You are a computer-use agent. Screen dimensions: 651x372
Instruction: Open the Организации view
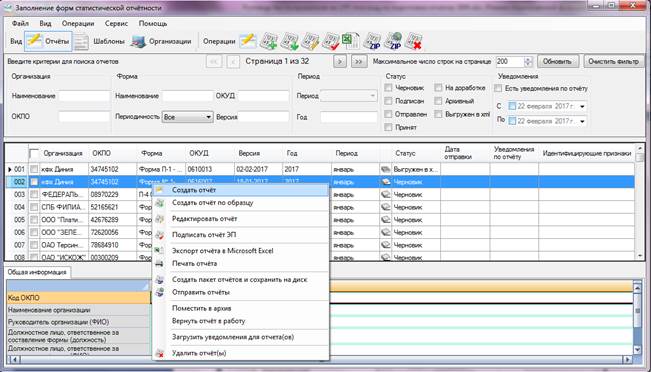click(161, 41)
